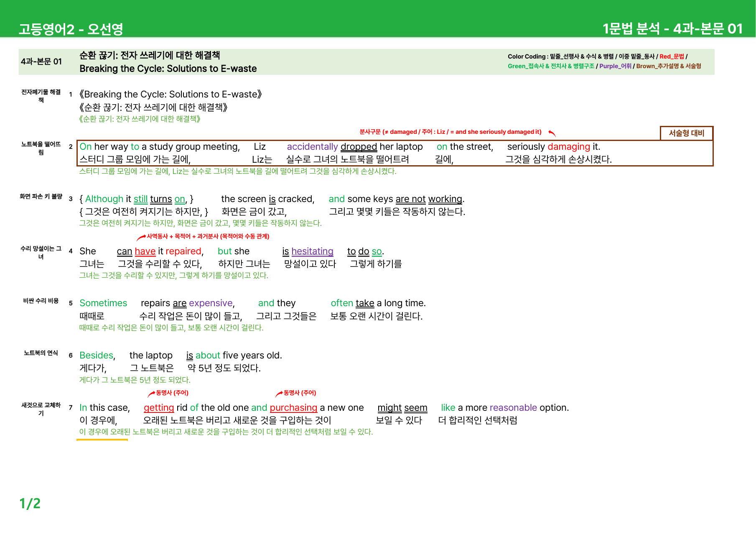Click the side label '화면 파손 키 불량'
This screenshot has height=535, width=756.
(41, 196)
